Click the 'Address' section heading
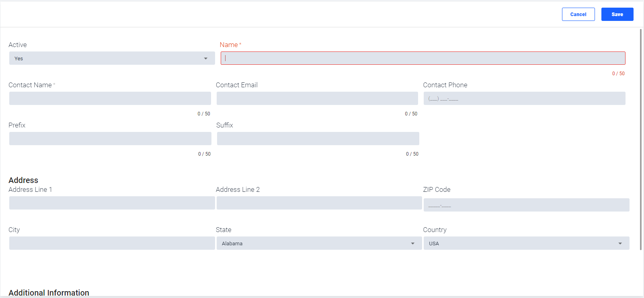Viewport: 644px width, 298px height. point(23,180)
